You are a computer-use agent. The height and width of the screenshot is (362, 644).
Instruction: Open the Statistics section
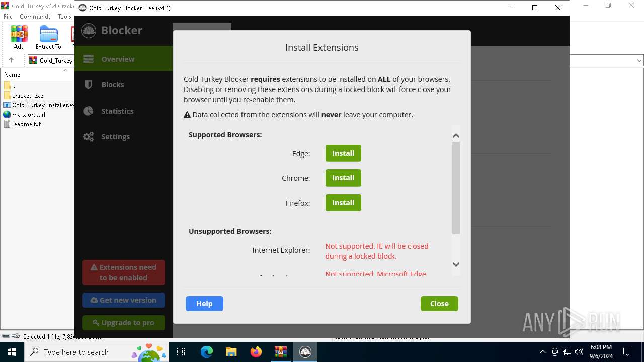(123, 111)
